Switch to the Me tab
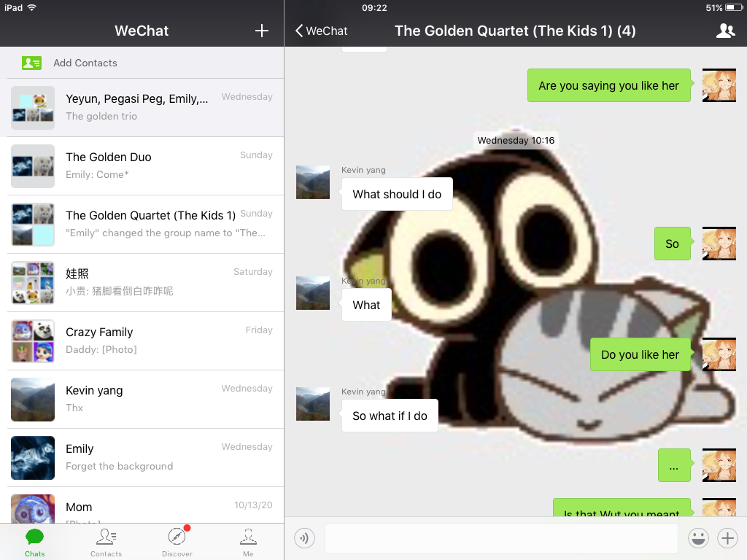The image size is (747, 560). click(x=248, y=542)
